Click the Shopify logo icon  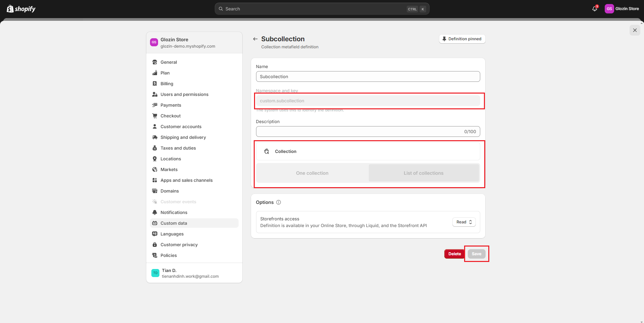tap(10, 9)
